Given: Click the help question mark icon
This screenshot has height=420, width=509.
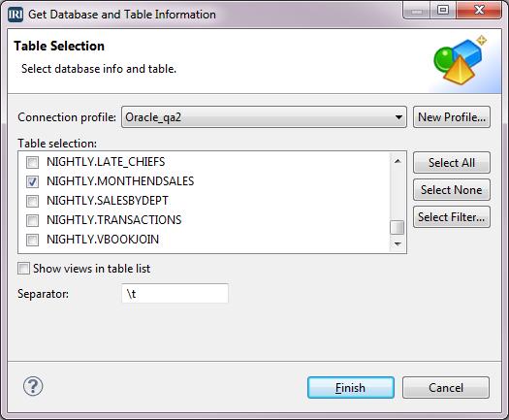Looking at the screenshot, I should 33,387.
